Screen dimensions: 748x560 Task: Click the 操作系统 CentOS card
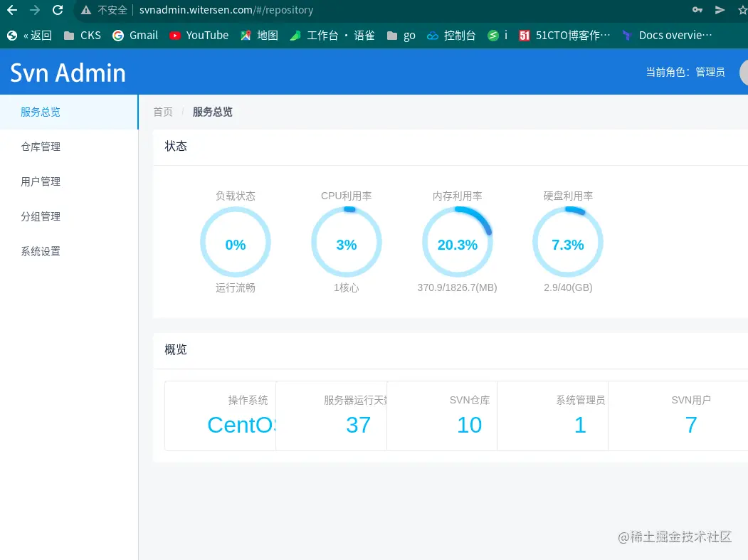[x=221, y=416]
